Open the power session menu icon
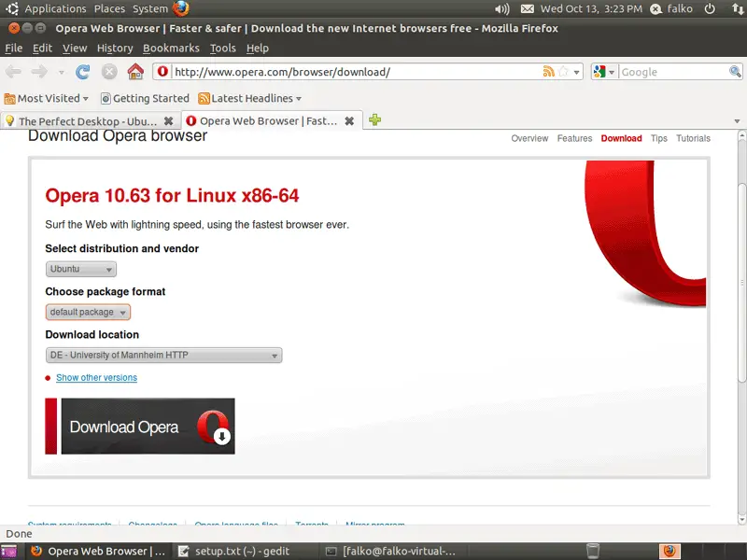 point(710,8)
